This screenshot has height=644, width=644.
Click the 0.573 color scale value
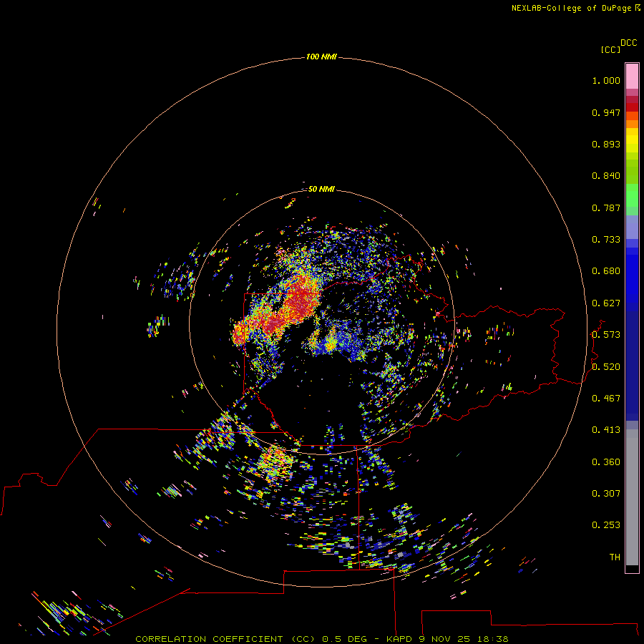click(606, 335)
